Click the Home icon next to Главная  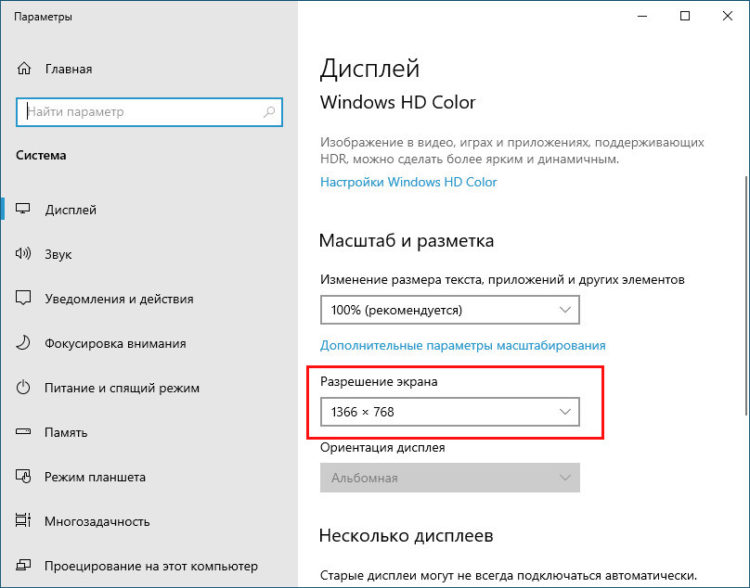click(24, 69)
